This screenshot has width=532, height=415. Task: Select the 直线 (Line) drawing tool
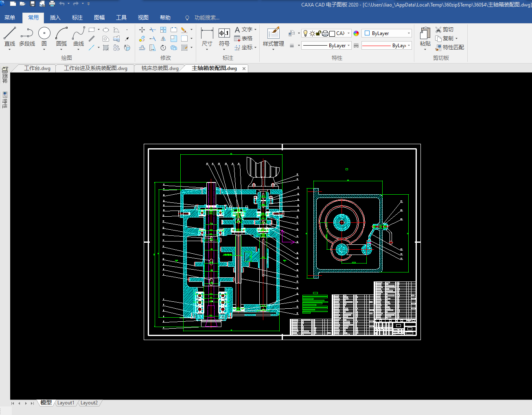(10, 37)
